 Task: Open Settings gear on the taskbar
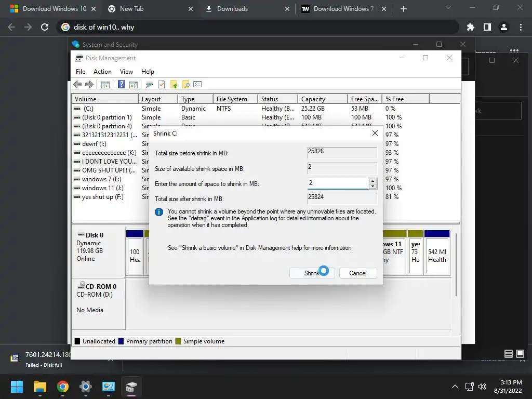coord(86,387)
